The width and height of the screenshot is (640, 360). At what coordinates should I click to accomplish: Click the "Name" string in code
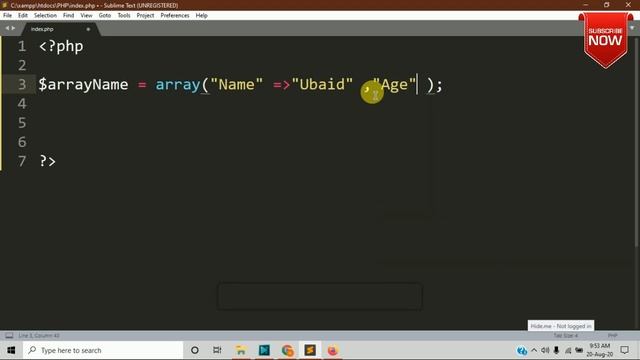coord(237,84)
